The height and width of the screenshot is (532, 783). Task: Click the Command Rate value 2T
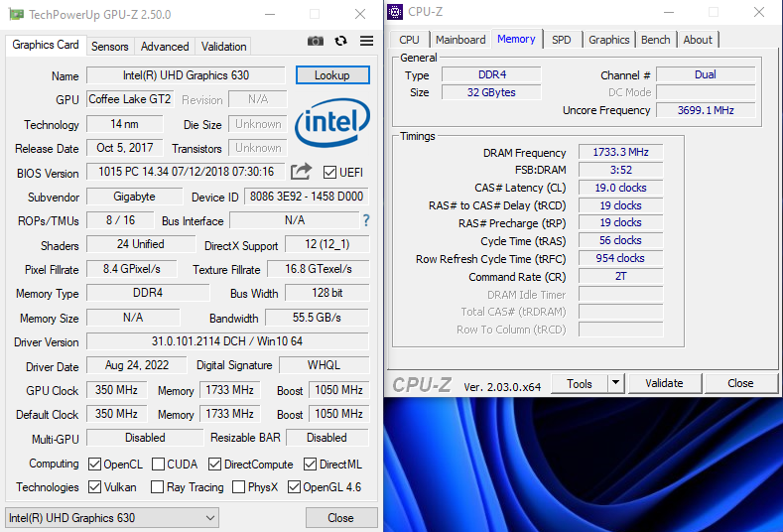620,276
